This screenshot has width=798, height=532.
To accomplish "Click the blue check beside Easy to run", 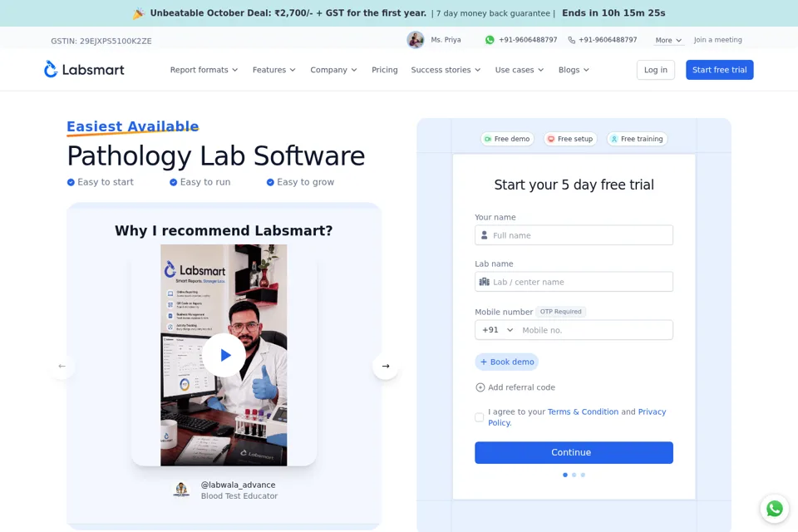I will [173, 182].
